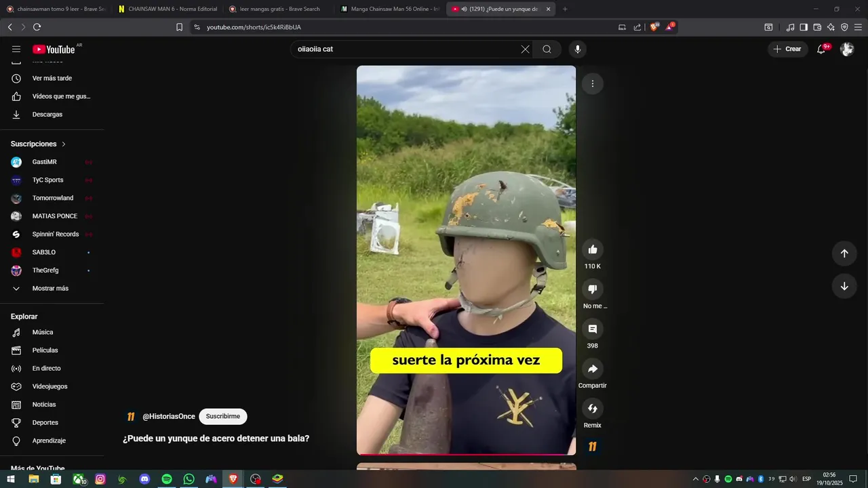Open Spinnin' Records channel
Viewport: 868px width, 488px height.
tap(53, 234)
